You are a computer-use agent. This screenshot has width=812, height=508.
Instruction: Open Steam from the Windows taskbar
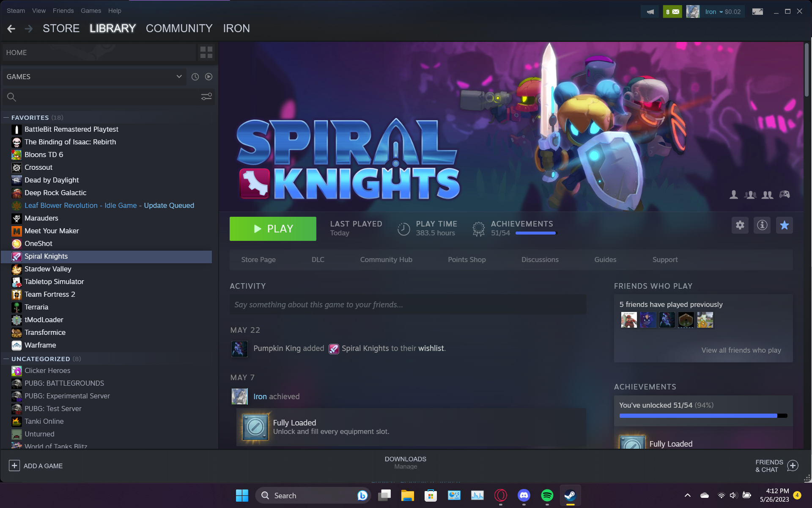pyautogui.click(x=570, y=495)
